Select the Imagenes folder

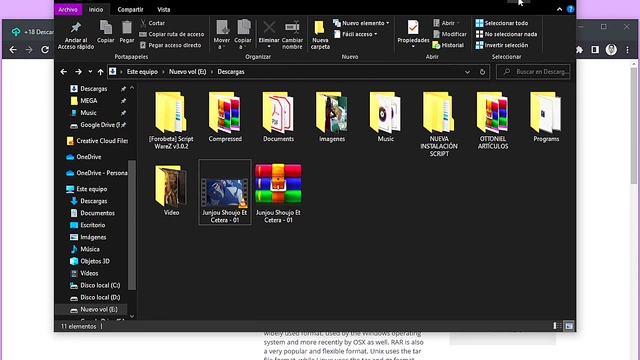click(x=332, y=117)
